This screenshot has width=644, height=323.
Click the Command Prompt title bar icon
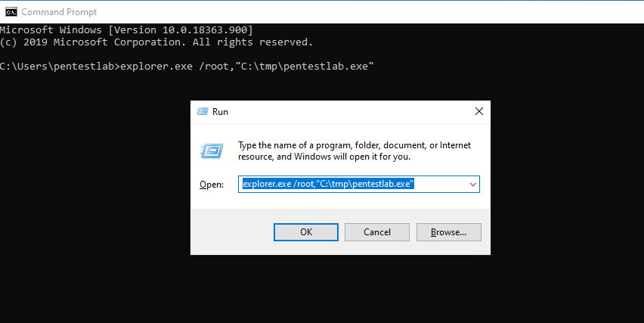[10, 11]
